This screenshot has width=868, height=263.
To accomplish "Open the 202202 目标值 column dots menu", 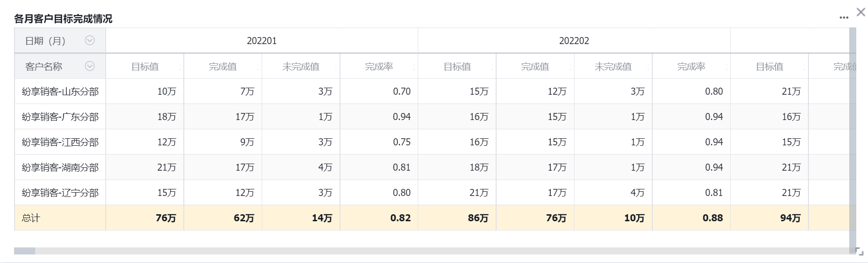I will click(492, 67).
